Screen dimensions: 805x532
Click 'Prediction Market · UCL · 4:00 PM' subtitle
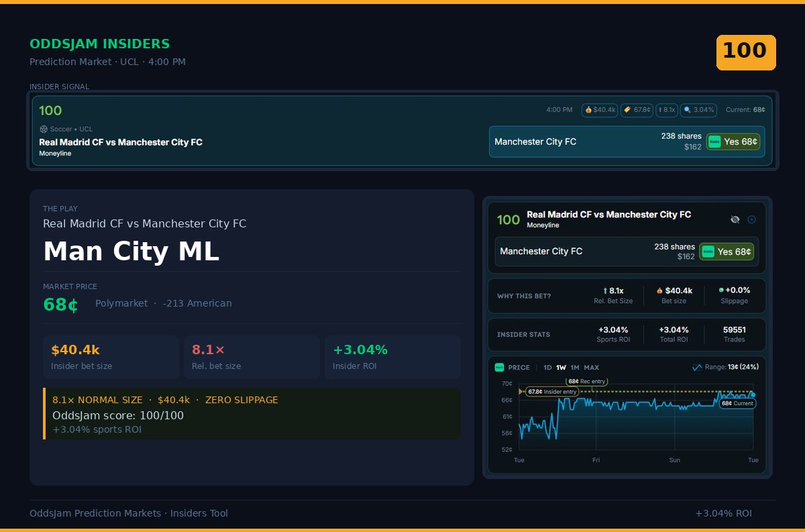point(108,62)
